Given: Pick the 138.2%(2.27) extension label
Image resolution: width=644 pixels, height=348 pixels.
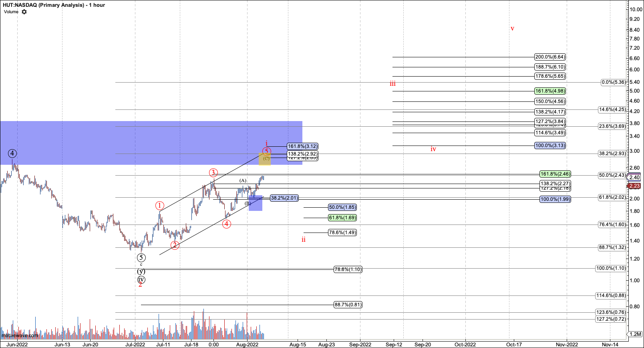Looking at the screenshot, I should coord(555,184).
